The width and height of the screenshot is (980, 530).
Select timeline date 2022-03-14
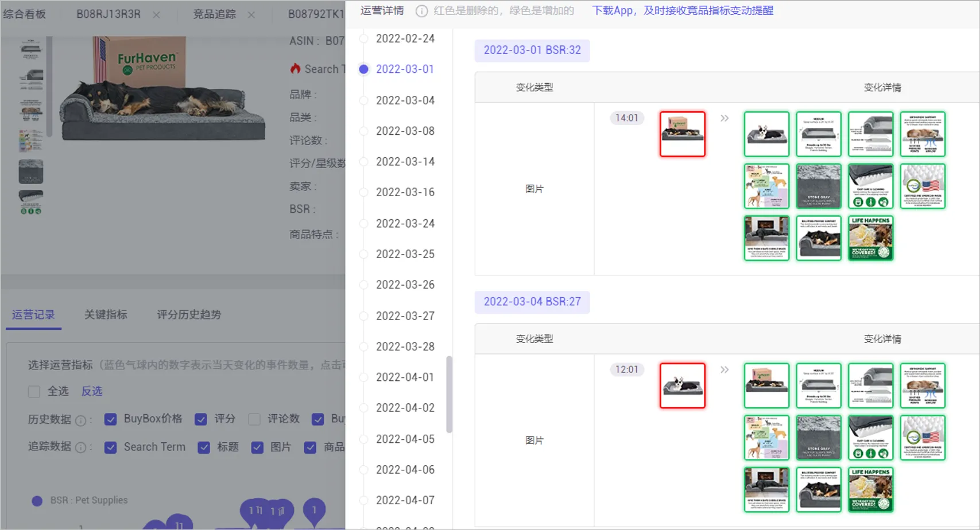405,162
